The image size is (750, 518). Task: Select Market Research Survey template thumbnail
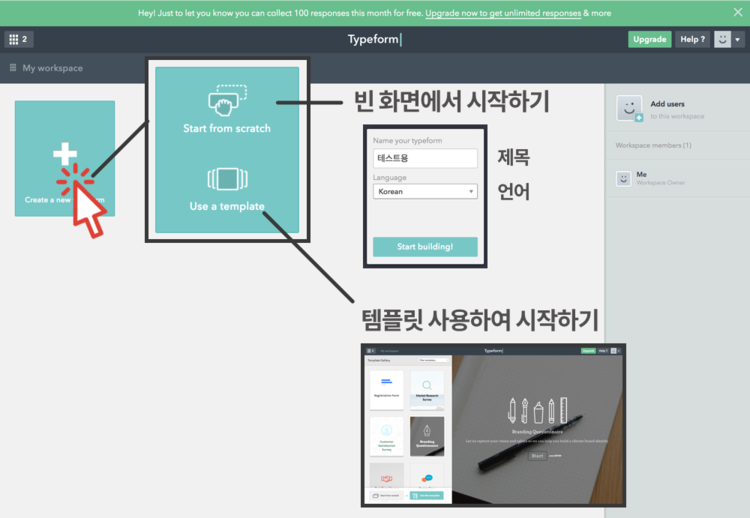[x=427, y=390]
